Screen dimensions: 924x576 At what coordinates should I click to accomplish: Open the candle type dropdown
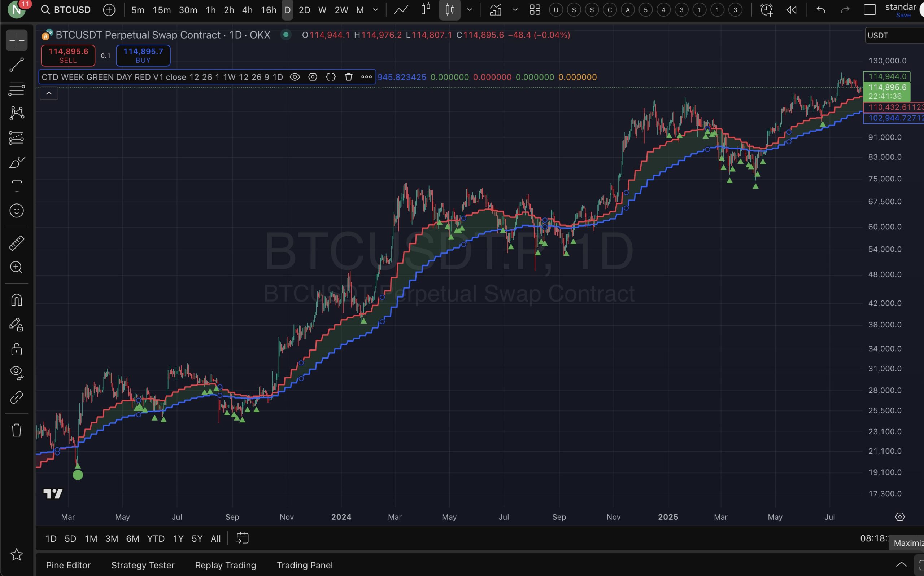pos(470,9)
